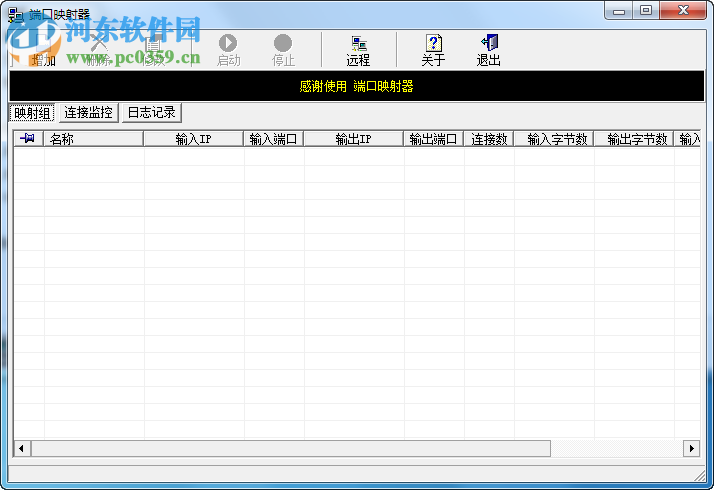Minimize the 端口映射器 window
Viewport: 714px width, 490px height.
pos(618,11)
